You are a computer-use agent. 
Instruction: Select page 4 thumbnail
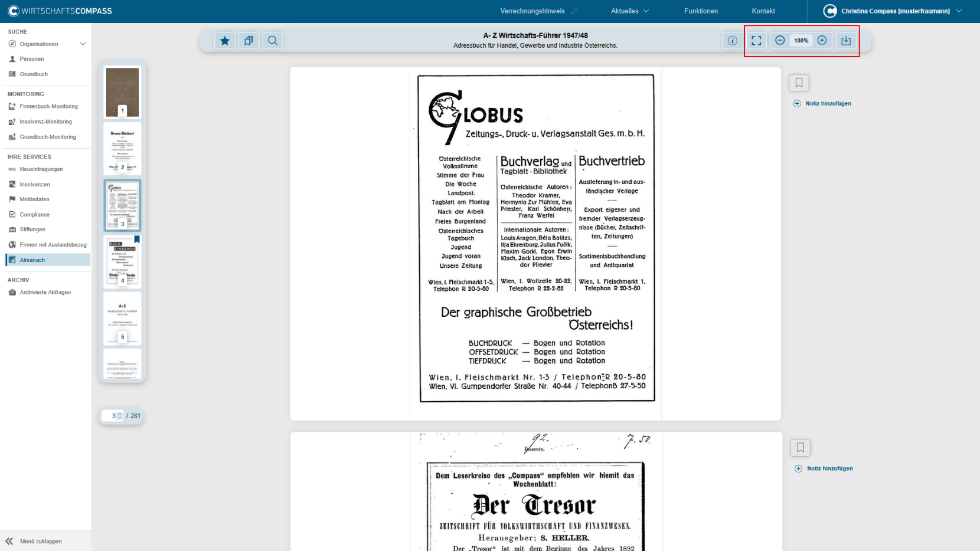click(x=122, y=262)
